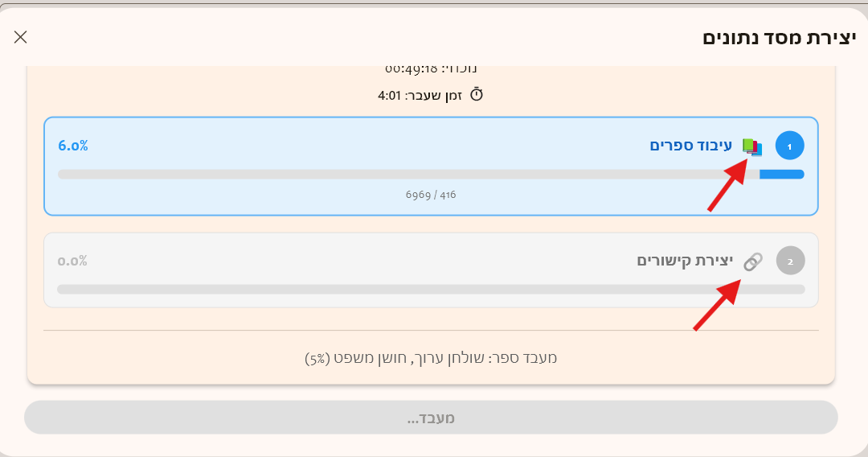Click the blue step 1 circle
868x457 pixels.
point(789,146)
